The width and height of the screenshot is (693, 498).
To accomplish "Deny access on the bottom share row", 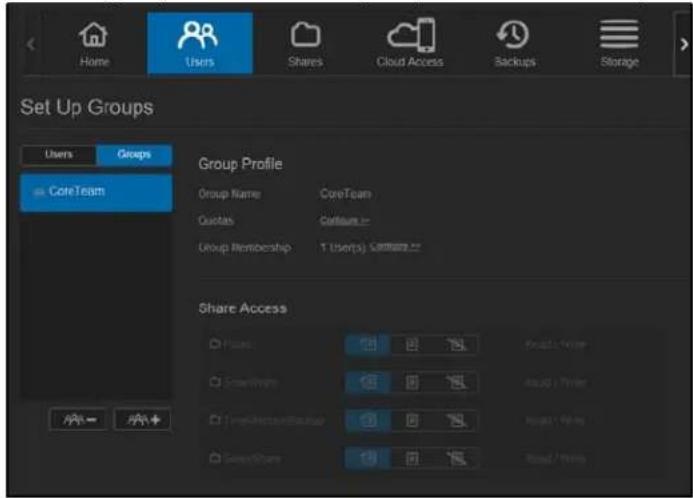I will 456,458.
